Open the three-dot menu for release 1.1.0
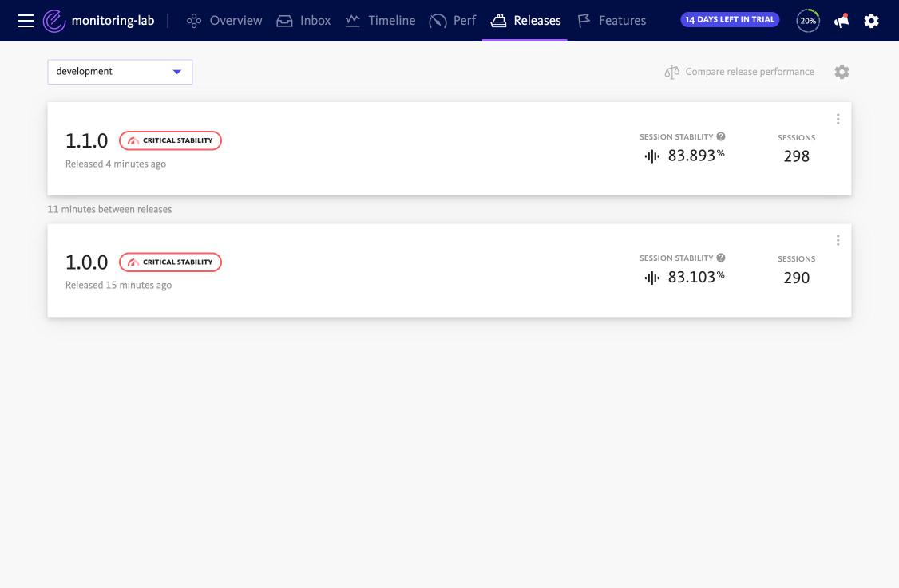 838,119
